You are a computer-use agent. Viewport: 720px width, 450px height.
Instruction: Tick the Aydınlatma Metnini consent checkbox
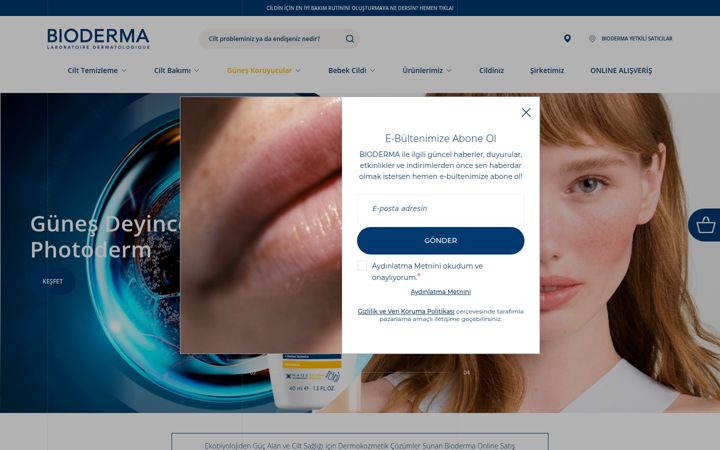(362, 266)
